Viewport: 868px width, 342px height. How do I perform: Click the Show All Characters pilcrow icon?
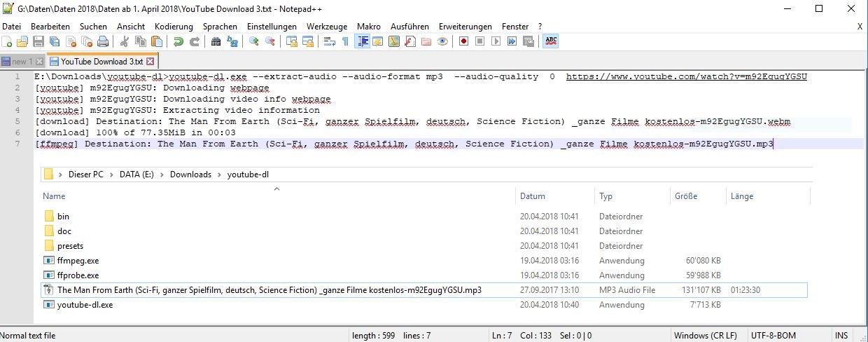click(x=345, y=42)
